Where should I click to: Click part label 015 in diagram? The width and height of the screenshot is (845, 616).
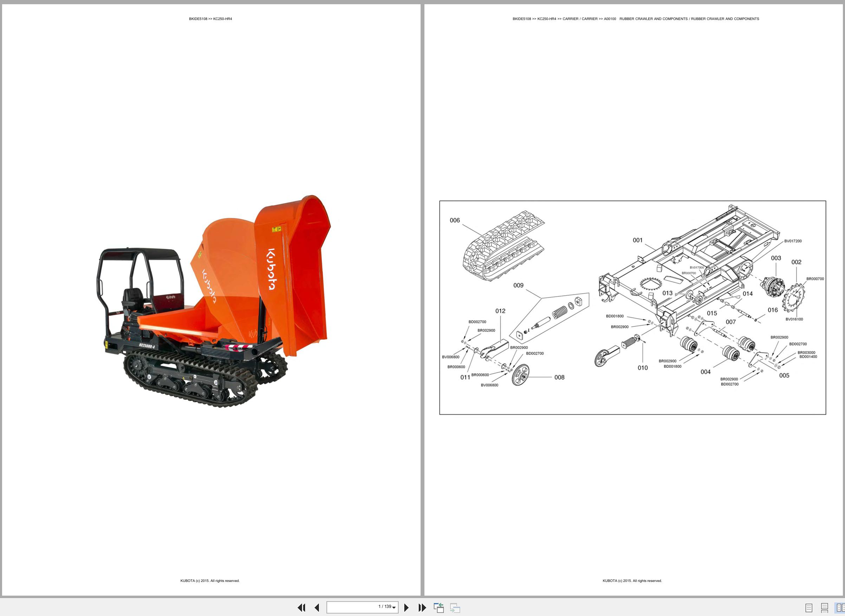(x=712, y=313)
